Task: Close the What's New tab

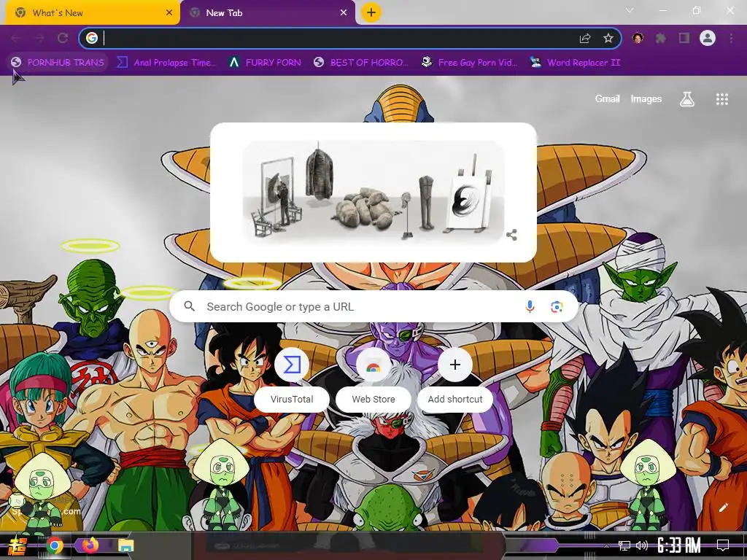Action: pyautogui.click(x=169, y=13)
